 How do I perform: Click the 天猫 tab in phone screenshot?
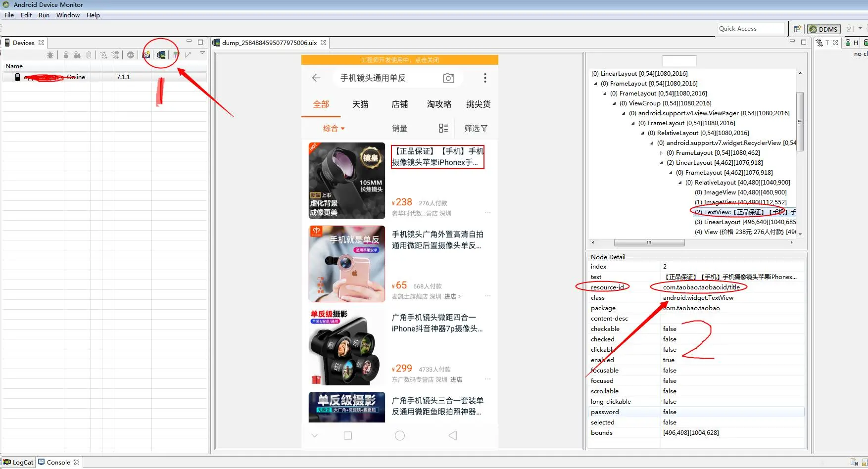360,104
